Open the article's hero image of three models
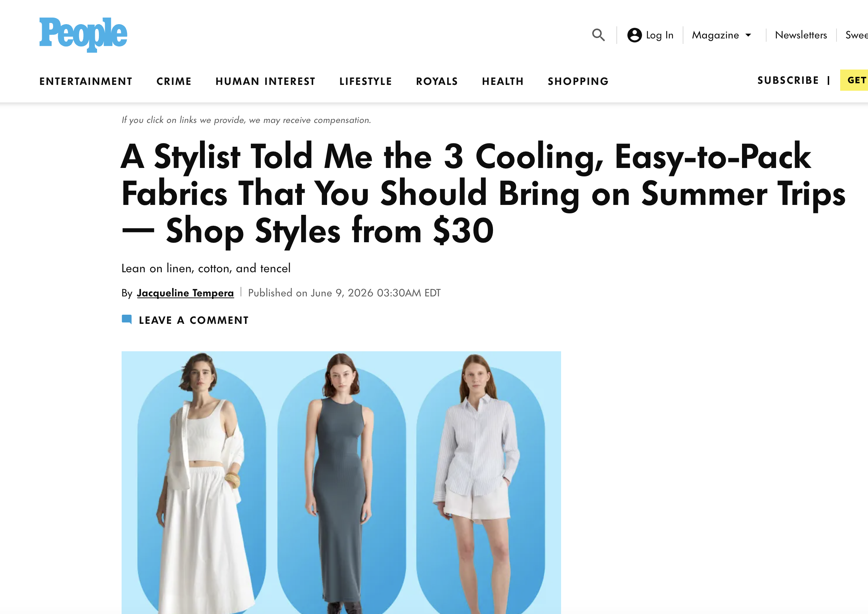This screenshot has width=868, height=614. coord(341,482)
